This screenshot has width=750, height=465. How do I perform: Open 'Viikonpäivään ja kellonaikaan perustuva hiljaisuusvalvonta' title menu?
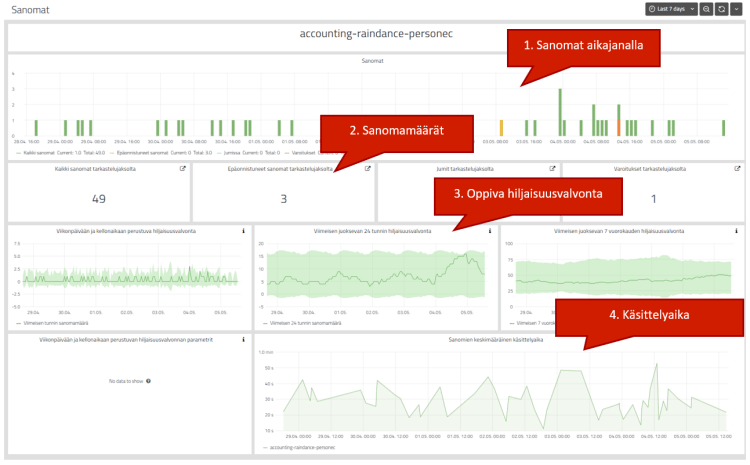(x=126, y=231)
